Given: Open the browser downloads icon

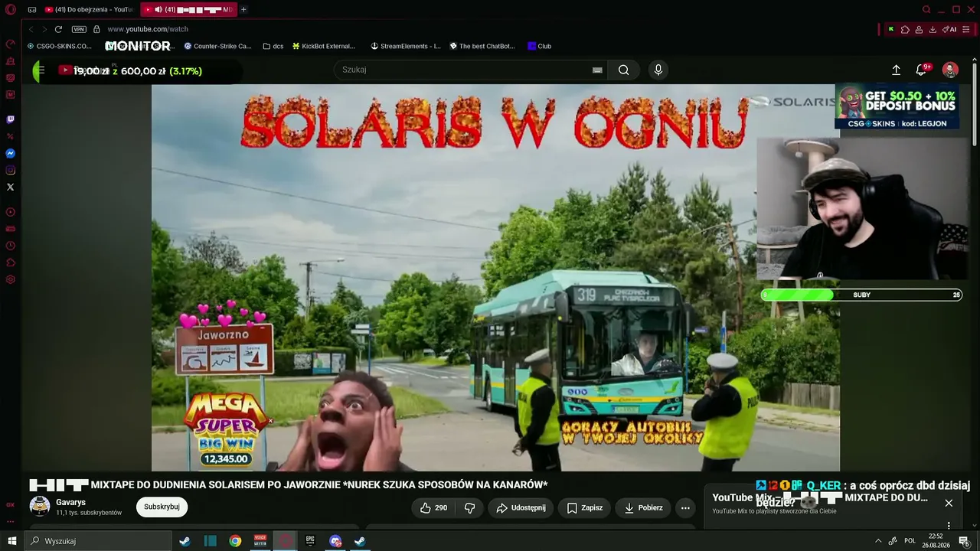Looking at the screenshot, I should [x=933, y=29].
